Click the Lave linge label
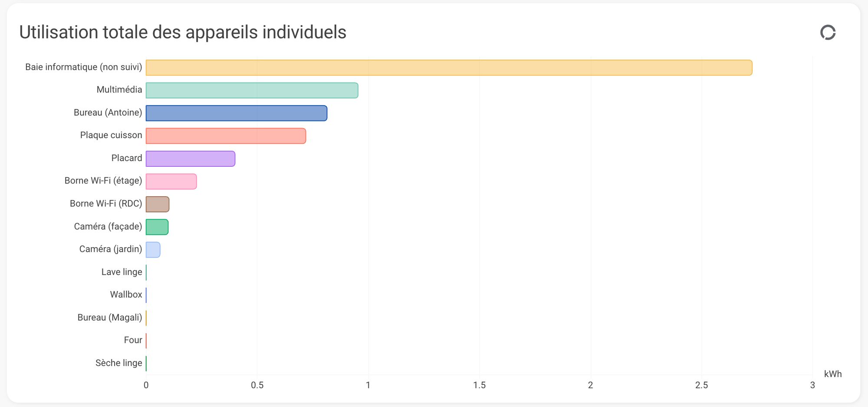868x407 pixels. point(122,272)
